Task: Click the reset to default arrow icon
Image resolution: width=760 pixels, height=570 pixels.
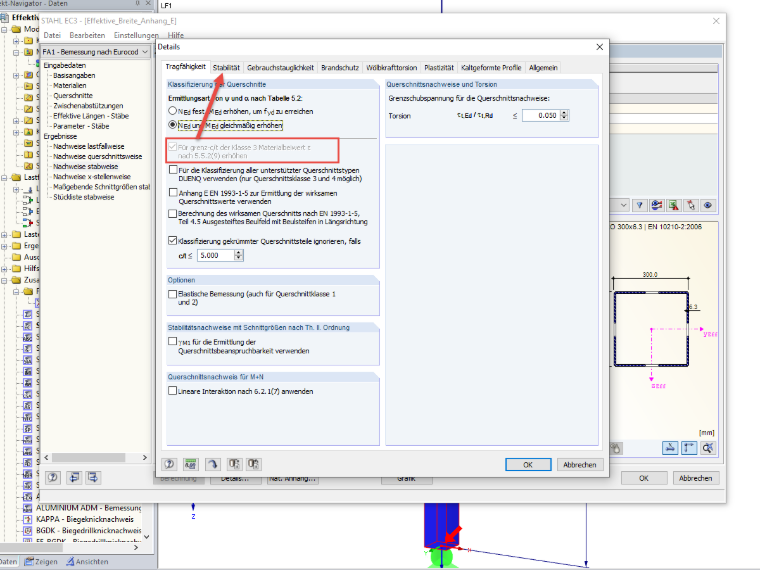Action: [212, 464]
